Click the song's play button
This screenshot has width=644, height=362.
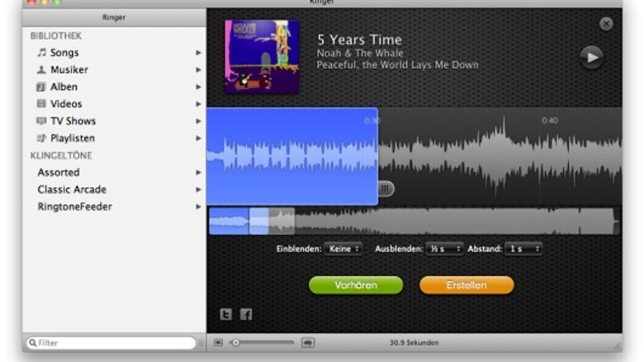592,57
